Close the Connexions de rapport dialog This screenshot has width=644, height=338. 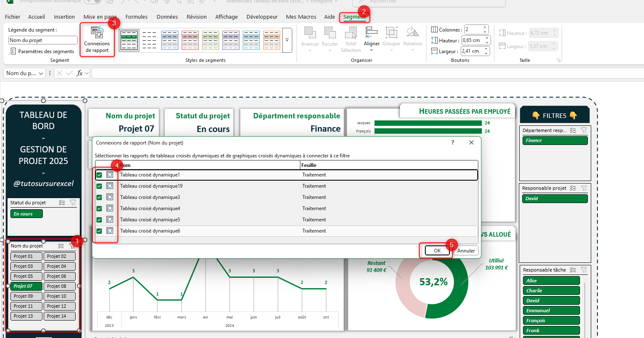pos(471,142)
